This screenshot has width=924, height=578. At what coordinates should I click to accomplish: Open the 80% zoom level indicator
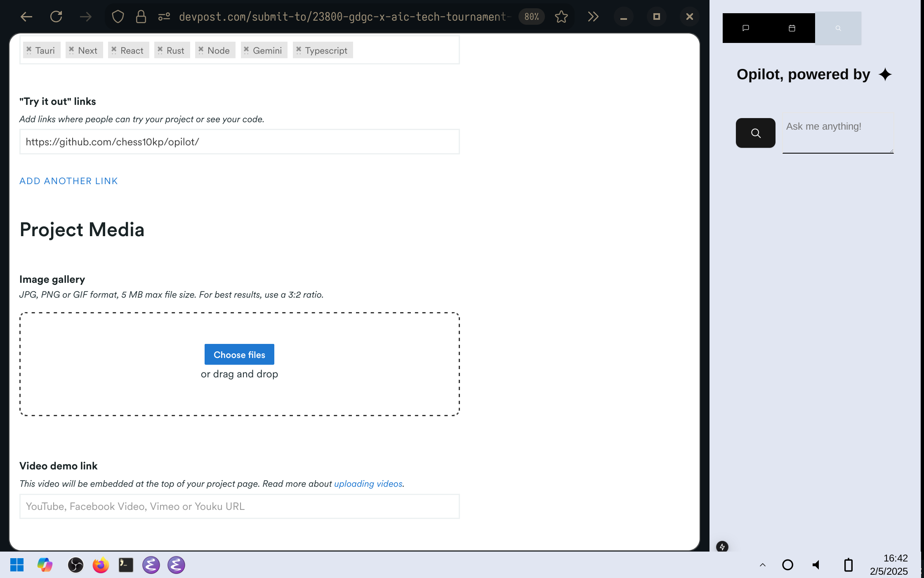click(x=531, y=17)
